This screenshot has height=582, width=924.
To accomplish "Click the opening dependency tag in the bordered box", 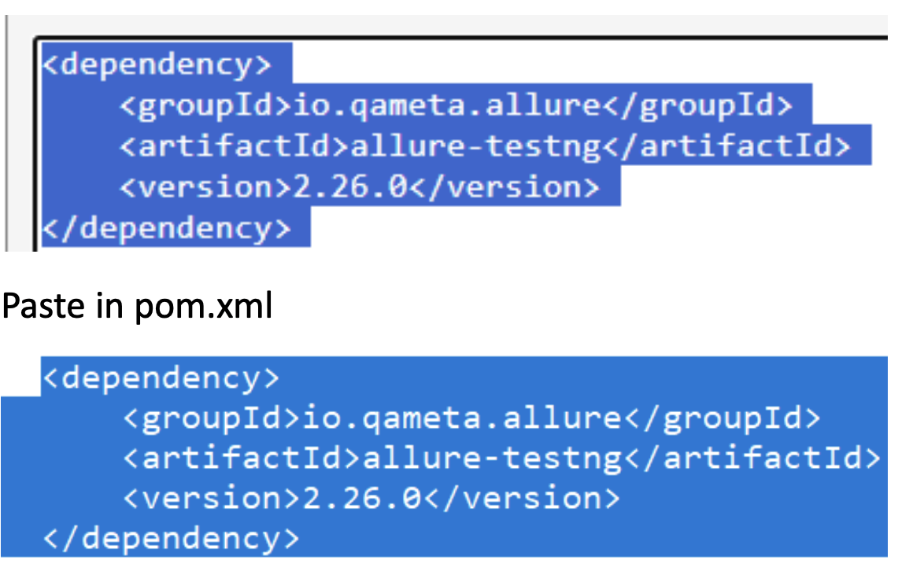I will (157, 64).
